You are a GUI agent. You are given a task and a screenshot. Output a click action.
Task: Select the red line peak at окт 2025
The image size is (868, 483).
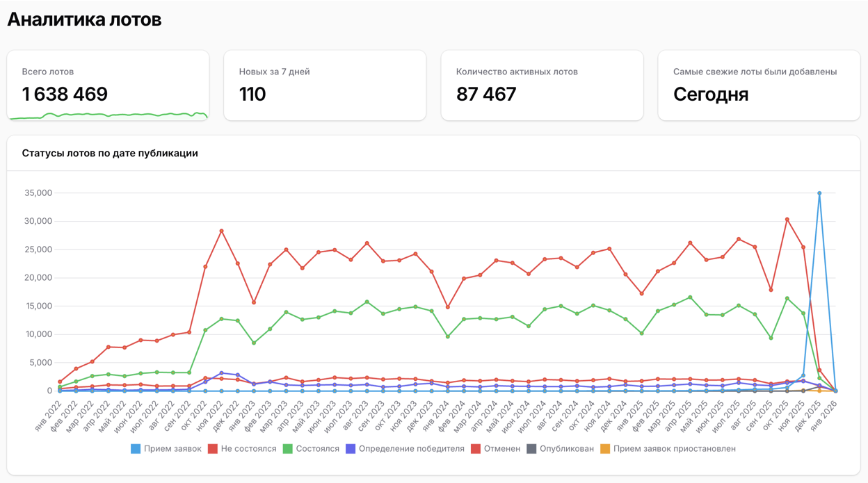coord(787,220)
